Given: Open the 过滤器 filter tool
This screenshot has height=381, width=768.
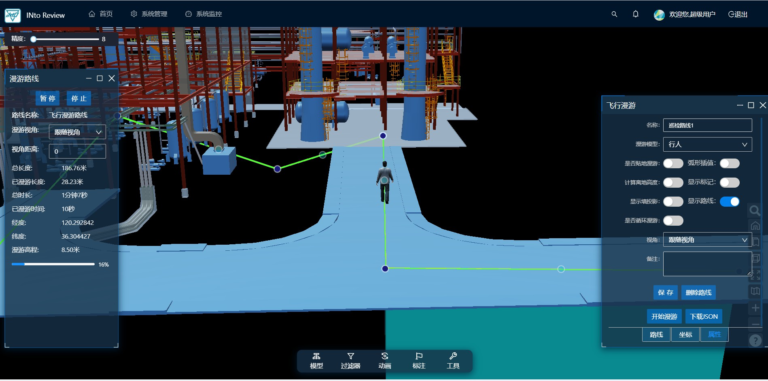Looking at the screenshot, I should [x=351, y=360].
